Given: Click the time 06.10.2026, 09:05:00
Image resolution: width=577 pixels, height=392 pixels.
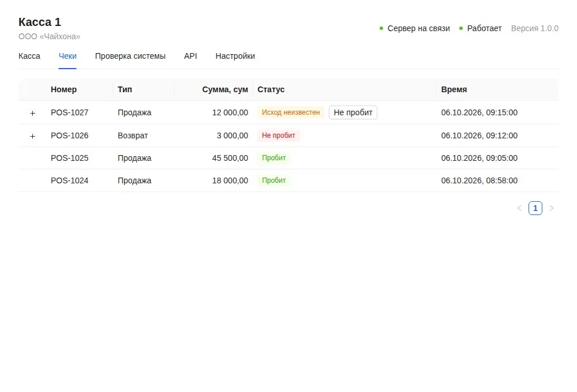Looking at the screenshot, I should point(479,158).
